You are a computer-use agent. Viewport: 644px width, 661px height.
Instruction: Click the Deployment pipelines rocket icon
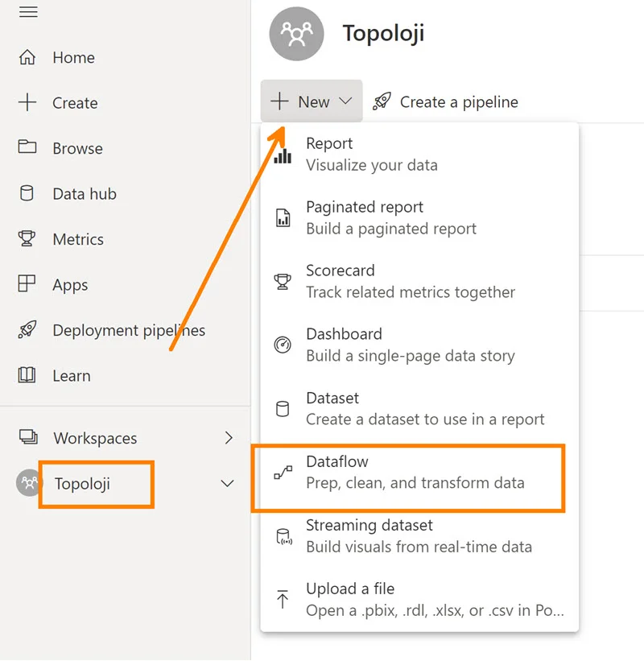pyautogui.click(x=27, y=329)
